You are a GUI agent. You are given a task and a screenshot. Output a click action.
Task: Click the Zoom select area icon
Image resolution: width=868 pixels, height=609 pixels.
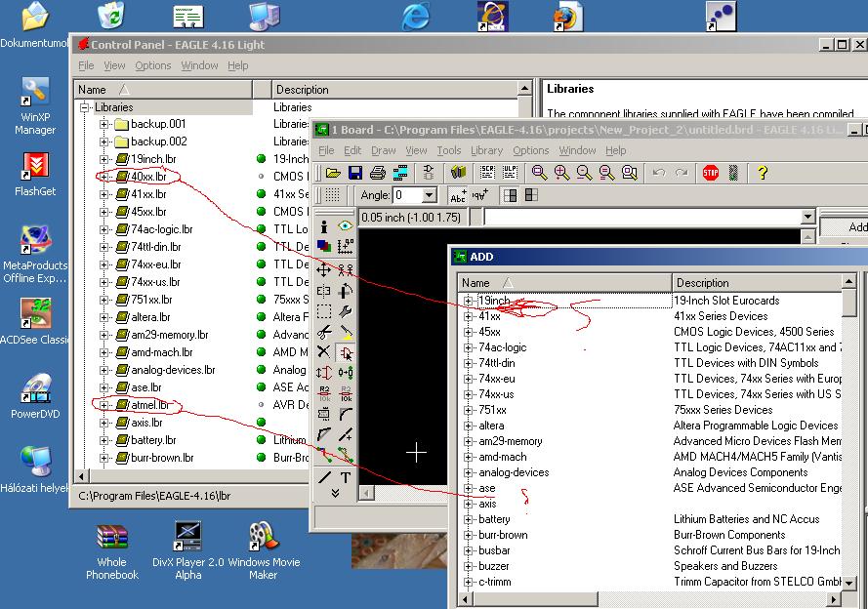(x=630, y=173)
